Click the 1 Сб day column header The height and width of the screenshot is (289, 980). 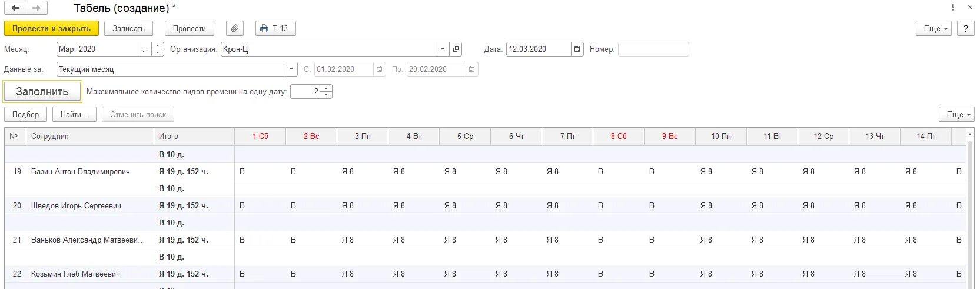point(260,136)
